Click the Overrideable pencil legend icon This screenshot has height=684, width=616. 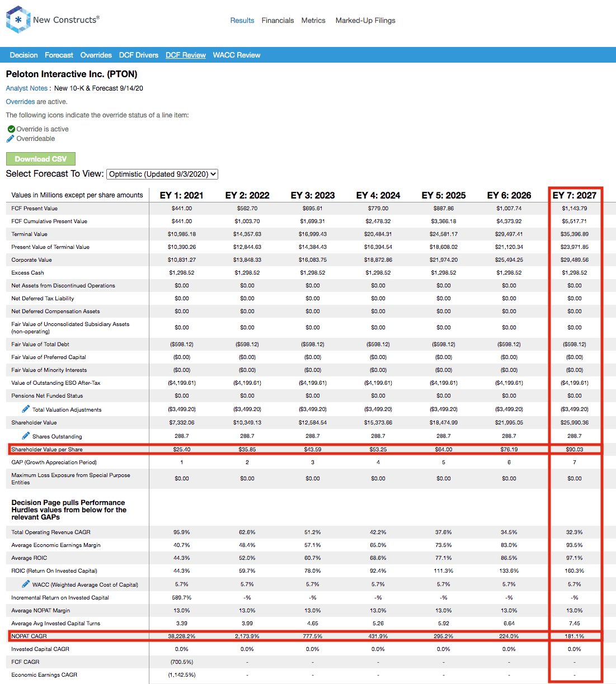point(11,139)
